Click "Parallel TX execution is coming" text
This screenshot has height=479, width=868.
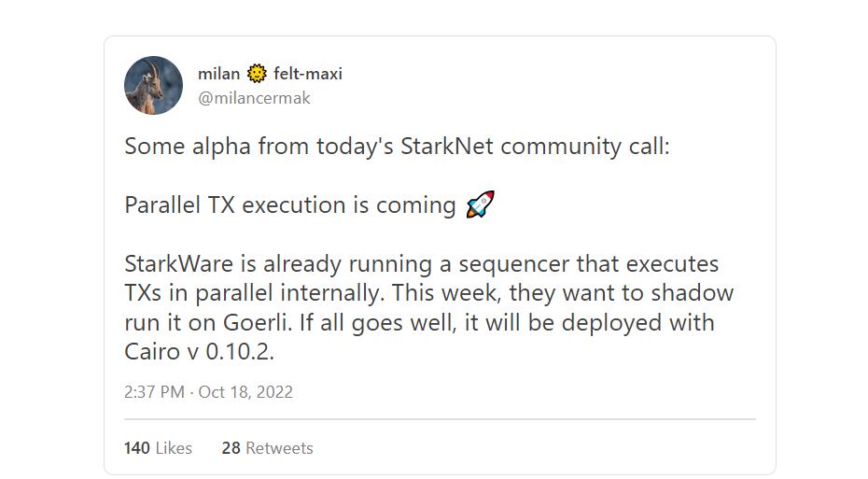tap(289, 205)
